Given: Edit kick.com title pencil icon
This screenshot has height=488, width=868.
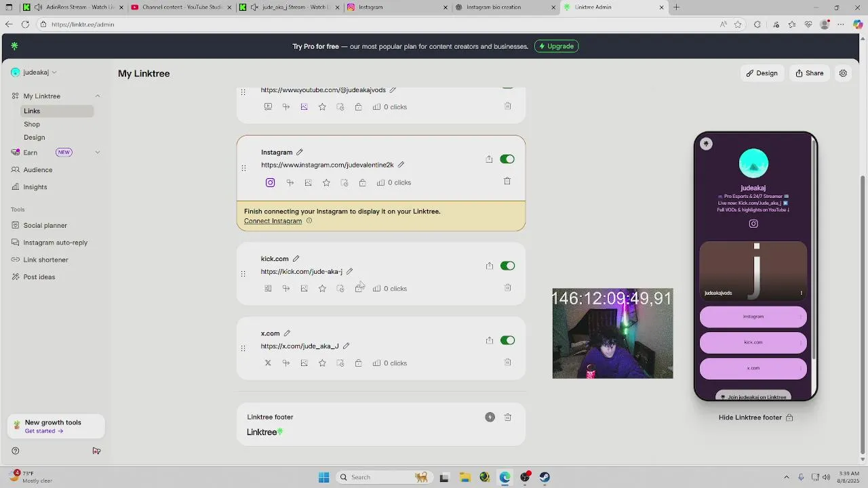Looking at the screenshot, I should point(296,258).
